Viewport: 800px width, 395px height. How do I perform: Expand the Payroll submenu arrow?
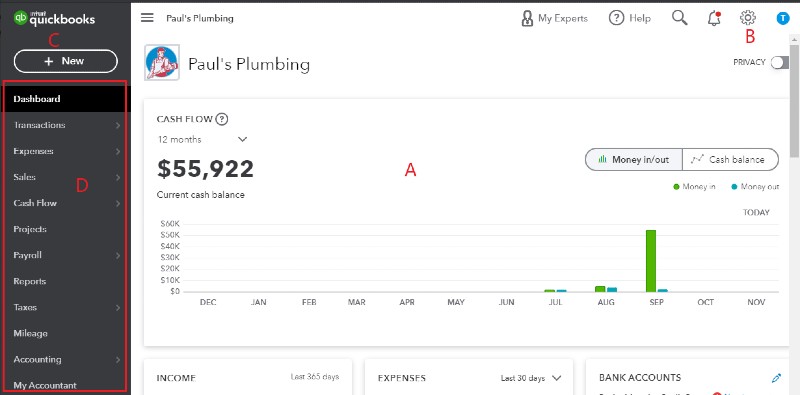coord(118,255)
